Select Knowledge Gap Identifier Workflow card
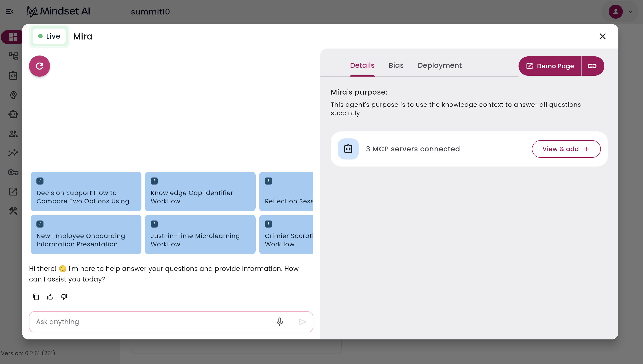The width and height of the screenshot is (643, 364). 200,192
